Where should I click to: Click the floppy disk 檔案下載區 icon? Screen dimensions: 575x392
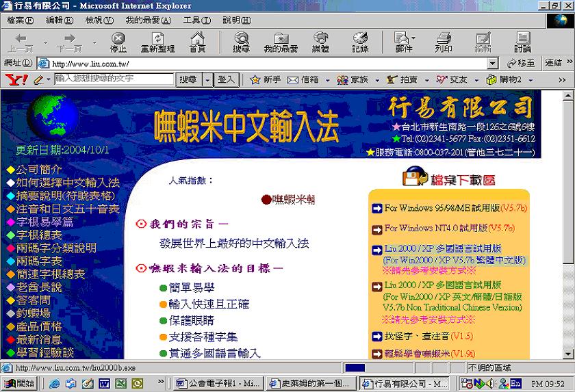click(415, 177)
